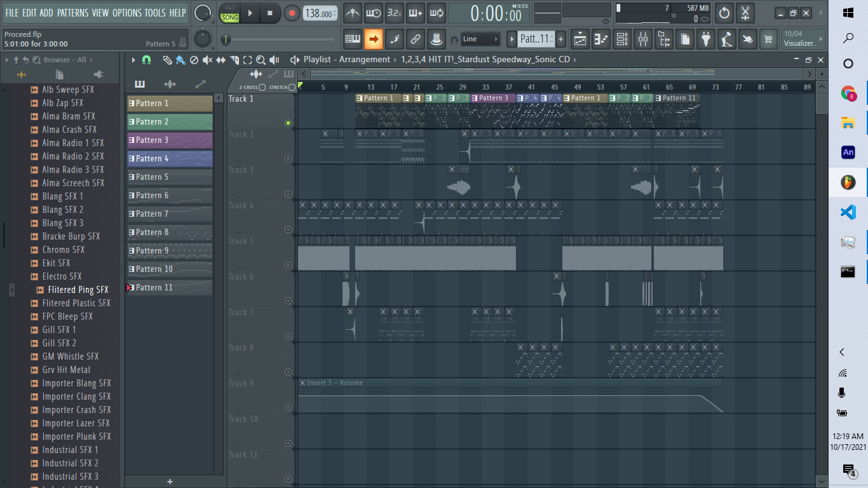The height and width of the screenshot is (488, 868).
Task: Open the Piano Roll view
Action: (601, 39)
